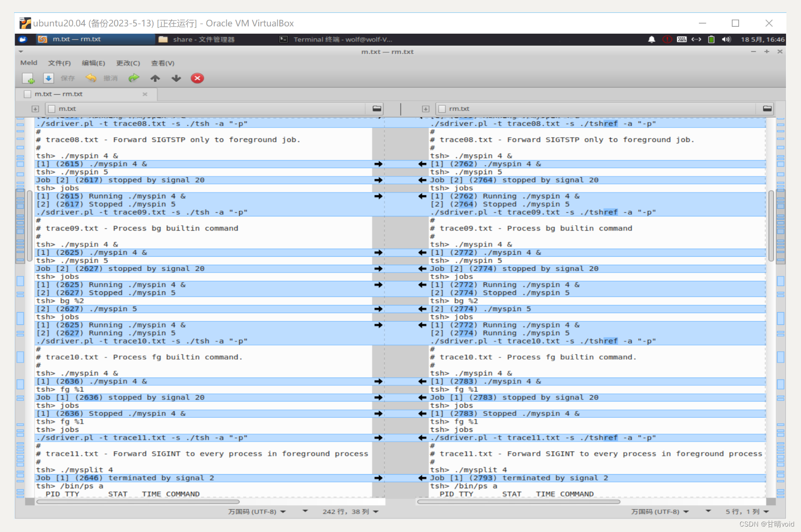Open m.txt in external editor via pane icon
The width and height of the screenshot is (801, 532).
[x=376, y=108]
